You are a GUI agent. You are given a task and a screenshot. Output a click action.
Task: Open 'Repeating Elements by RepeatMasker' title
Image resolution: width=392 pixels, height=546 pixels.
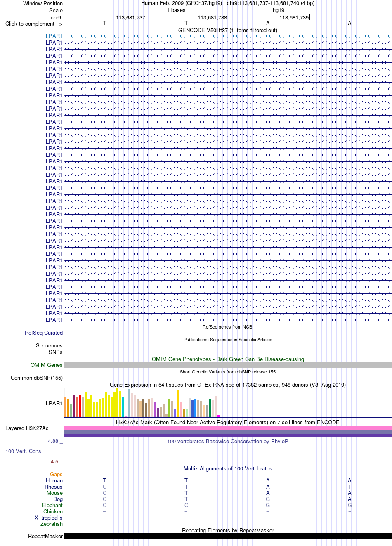(x=228, y=530)
